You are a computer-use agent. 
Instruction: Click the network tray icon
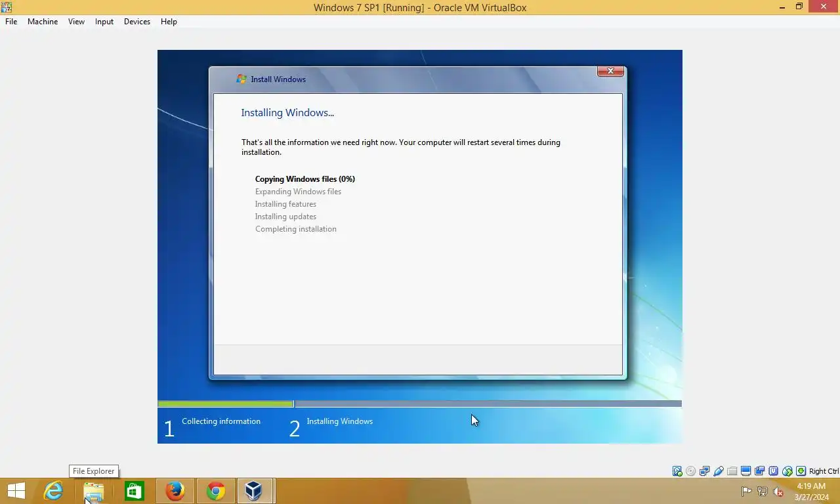pos(763,491)
